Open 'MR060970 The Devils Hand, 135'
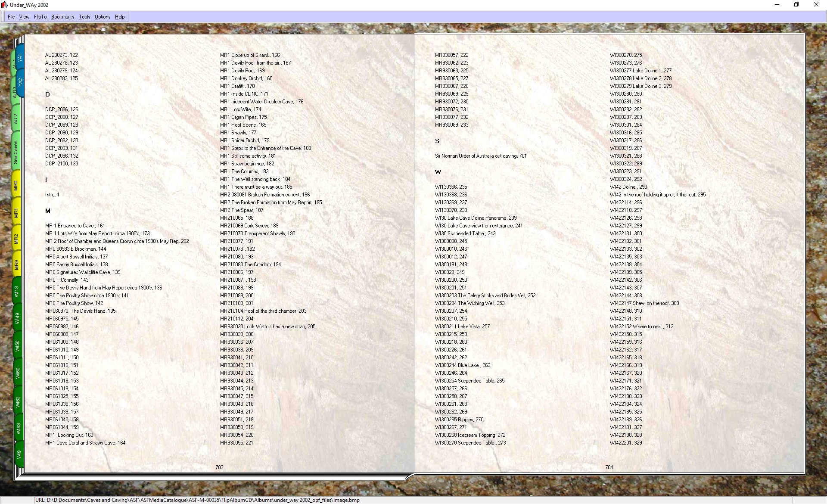This screenshot has width=827, height=504. 80,311
